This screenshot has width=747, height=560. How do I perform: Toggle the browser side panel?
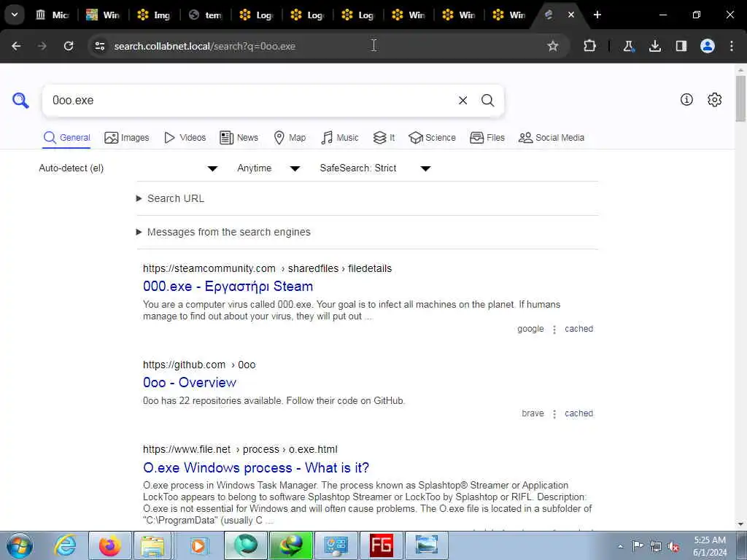tap(681, 46)
